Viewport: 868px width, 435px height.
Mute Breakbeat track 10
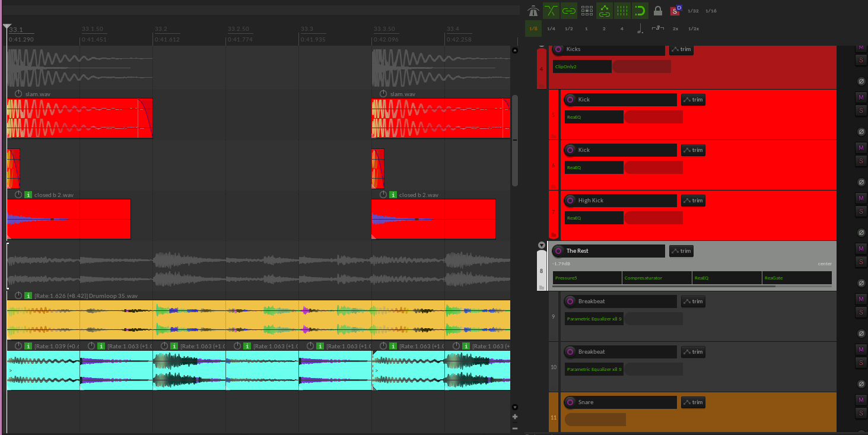click(x=861, y=350)
